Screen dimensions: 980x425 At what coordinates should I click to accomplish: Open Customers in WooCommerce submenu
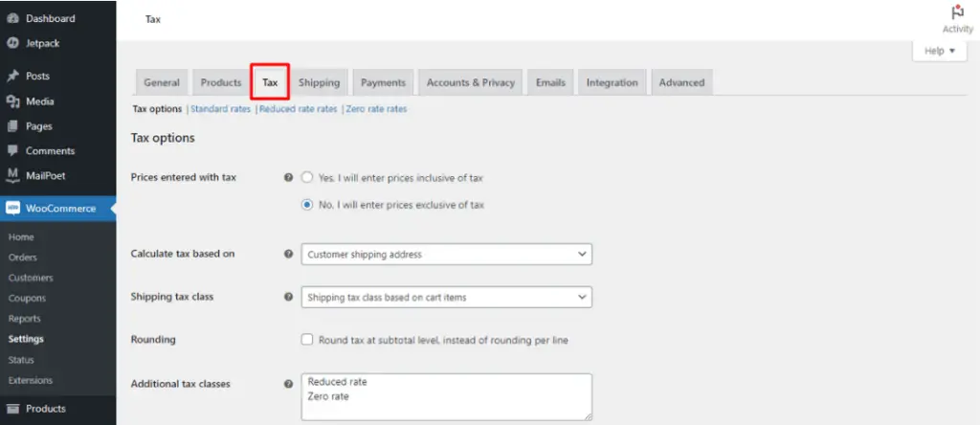(31, 279)
